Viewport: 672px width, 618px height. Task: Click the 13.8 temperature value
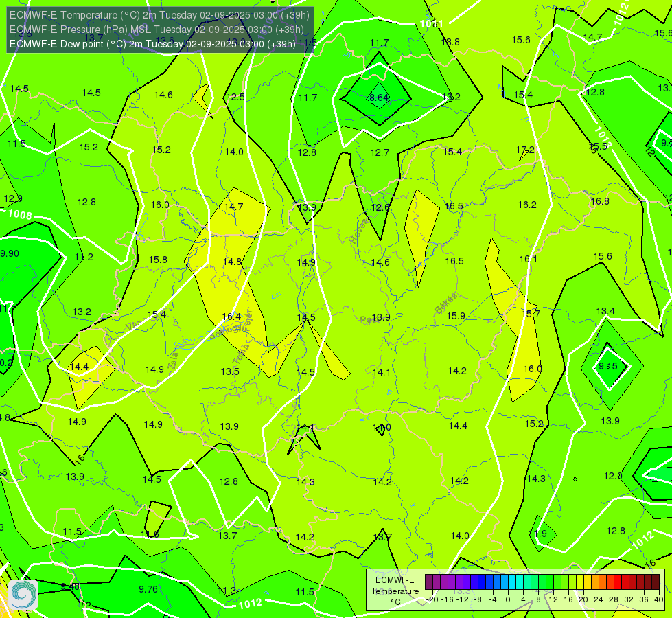tap(450, 42)
